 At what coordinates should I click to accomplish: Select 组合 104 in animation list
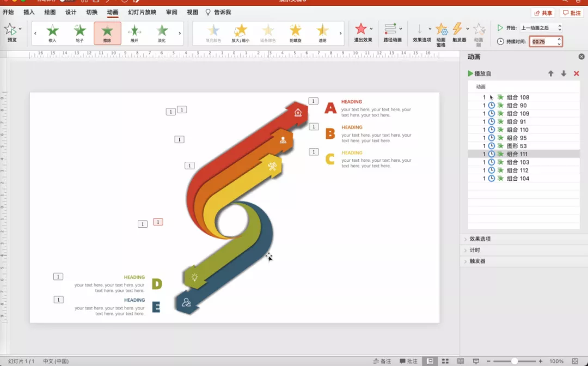524,179
